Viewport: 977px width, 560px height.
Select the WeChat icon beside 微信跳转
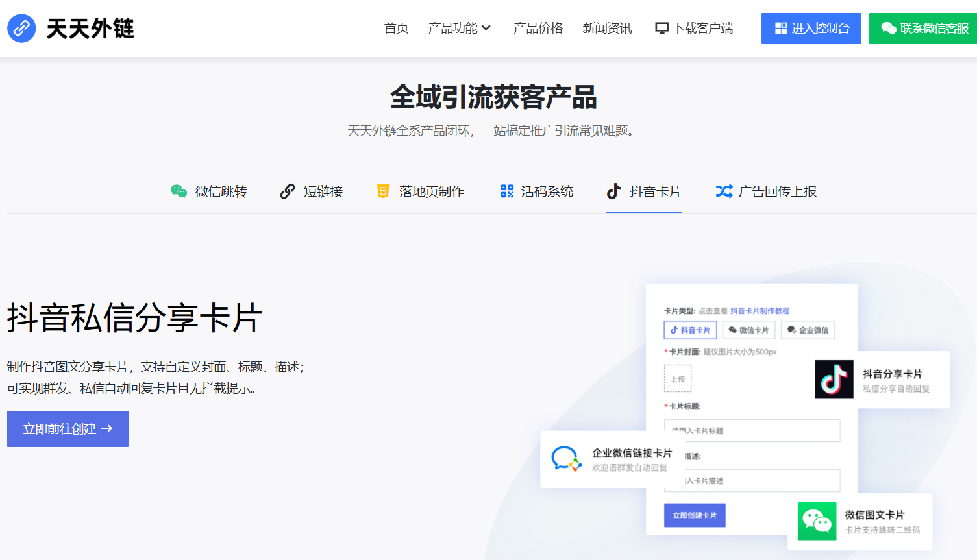179,191
